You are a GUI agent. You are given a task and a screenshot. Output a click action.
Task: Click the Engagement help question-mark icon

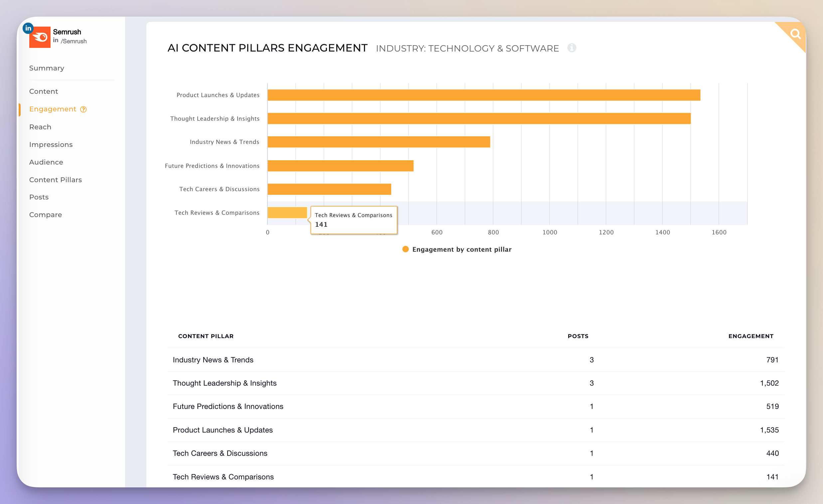click(83, 109)
